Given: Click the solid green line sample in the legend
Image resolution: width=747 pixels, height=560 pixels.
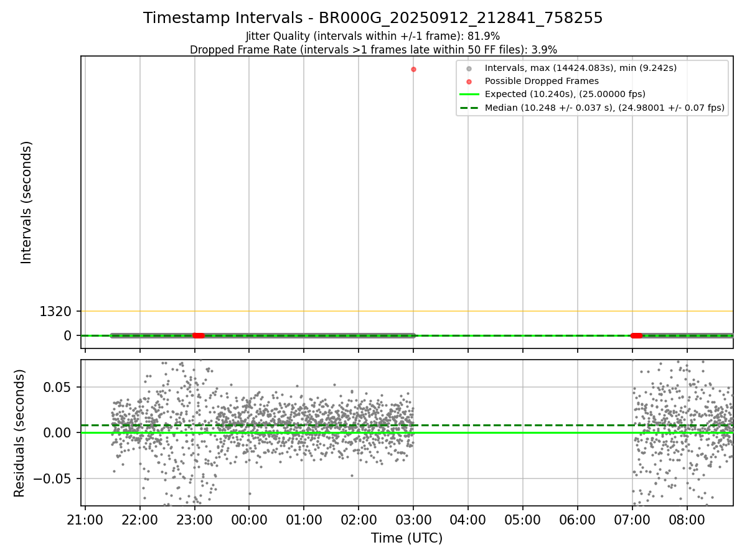Looking at the screenshot, I should (x=469, y=95).
